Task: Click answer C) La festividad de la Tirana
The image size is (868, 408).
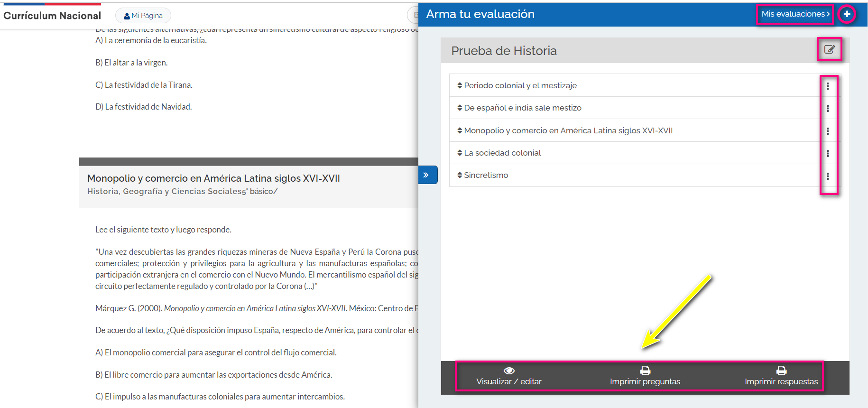Action: 144,85
